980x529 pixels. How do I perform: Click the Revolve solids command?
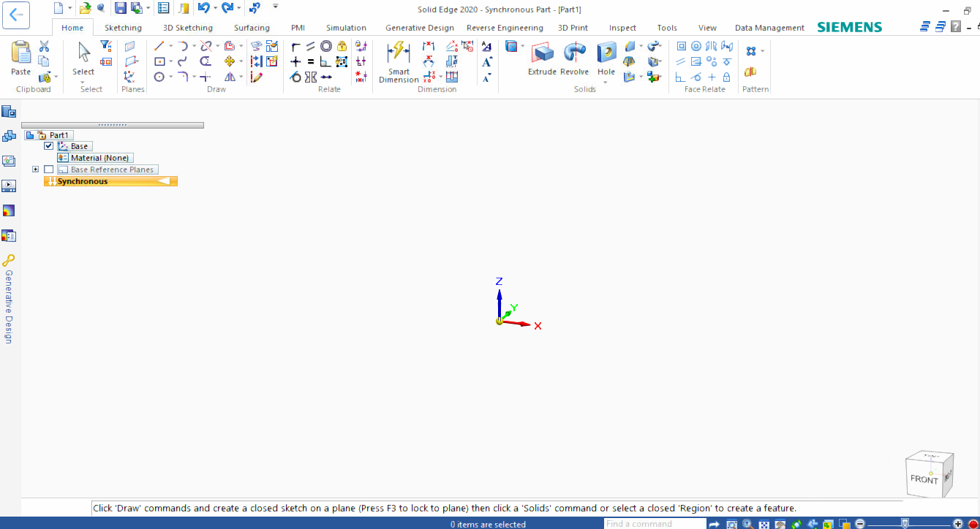[x=575, y=58]
